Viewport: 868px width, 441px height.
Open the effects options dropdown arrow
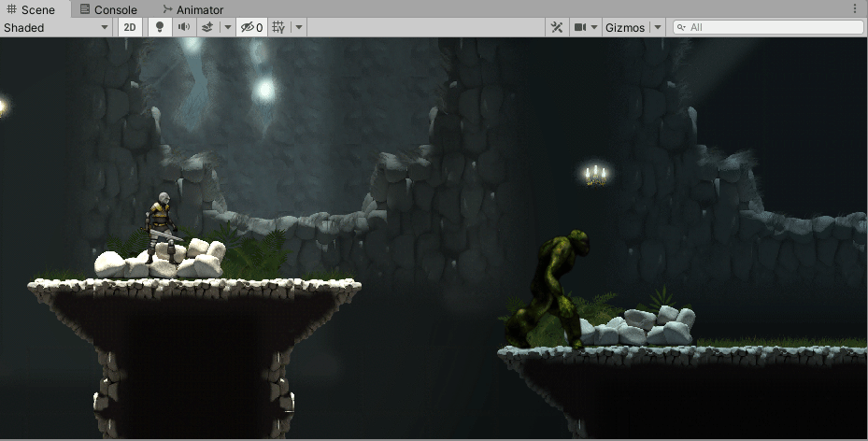click(x=227, y=28)
